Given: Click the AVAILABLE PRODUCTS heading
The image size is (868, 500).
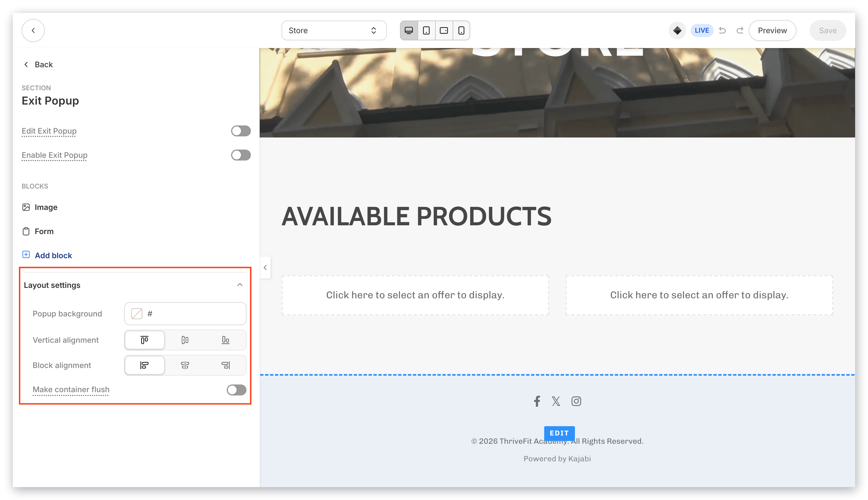Looking at the screenshot, I should point(416,216).
